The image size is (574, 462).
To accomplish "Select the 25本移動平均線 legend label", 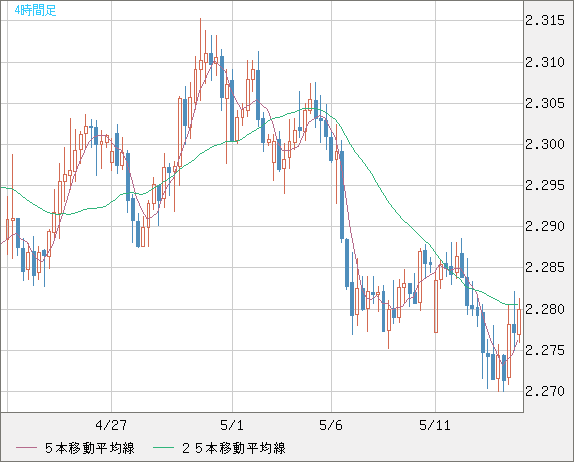I will click(x=234, y=448).
